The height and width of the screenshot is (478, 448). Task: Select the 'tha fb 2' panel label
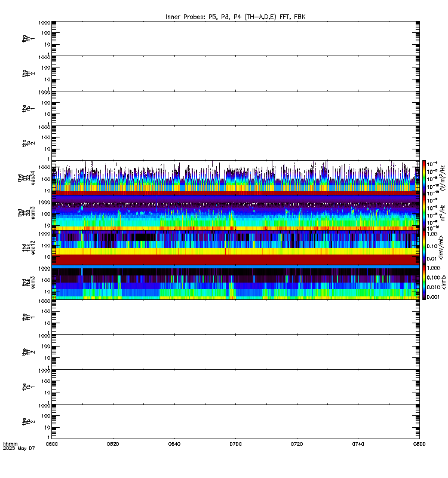tap(28, 143)
